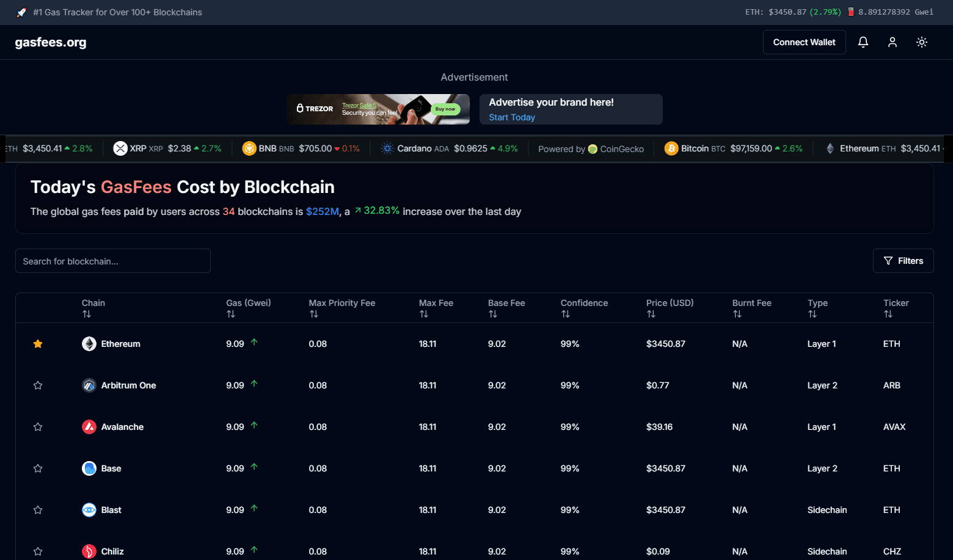This screenshot has height=560, width=953.
Task: Open the Ethereum chain name
Action: (x=121, y=344)
